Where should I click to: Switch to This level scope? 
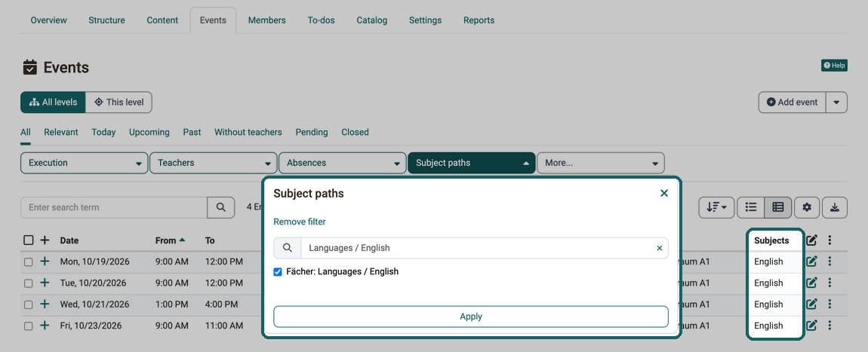tap(119, 103)
